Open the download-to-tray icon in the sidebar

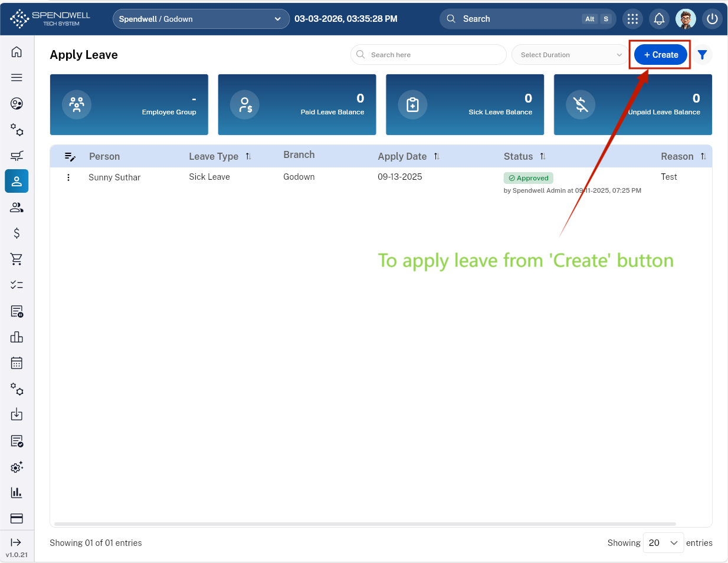pyautogui.click(x=17, y=415)
